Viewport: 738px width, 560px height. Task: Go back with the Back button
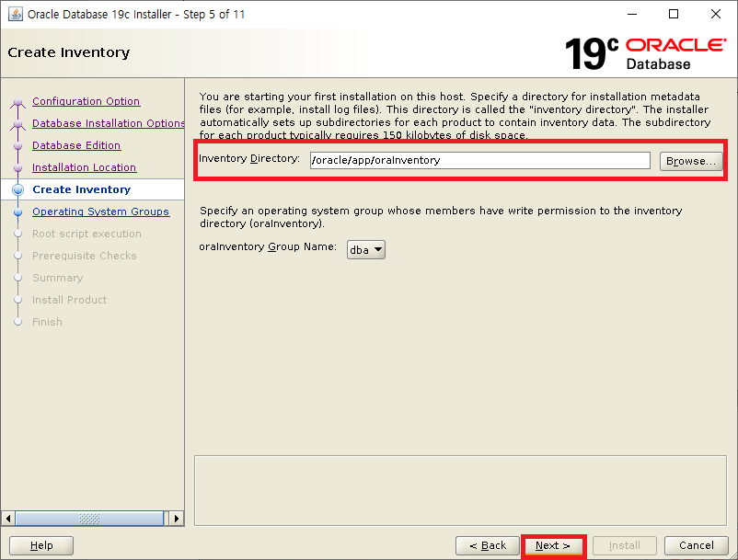(x=488, y=545)
